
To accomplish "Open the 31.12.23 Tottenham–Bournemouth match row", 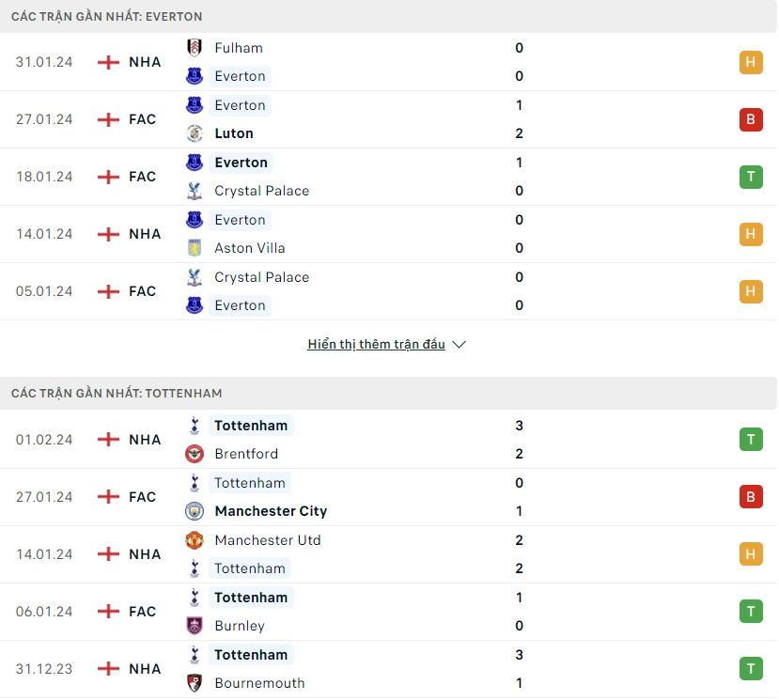I will pos(388,669).
